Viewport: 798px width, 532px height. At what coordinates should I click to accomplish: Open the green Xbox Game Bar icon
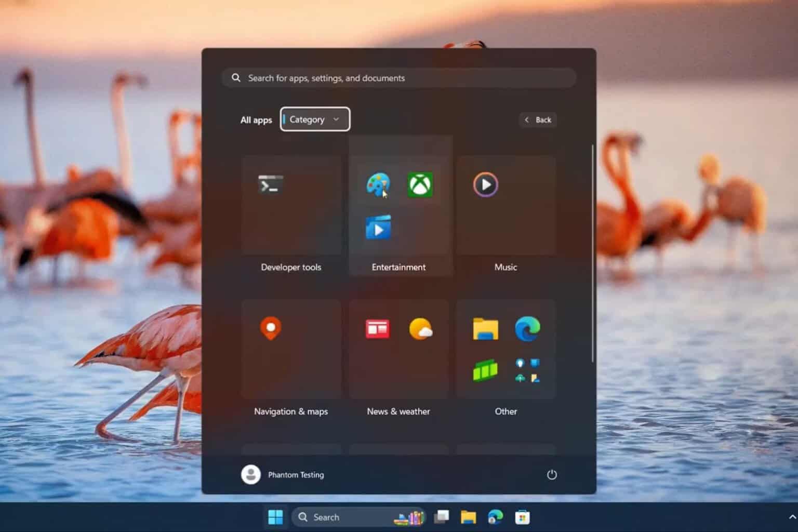pos(485,370)
